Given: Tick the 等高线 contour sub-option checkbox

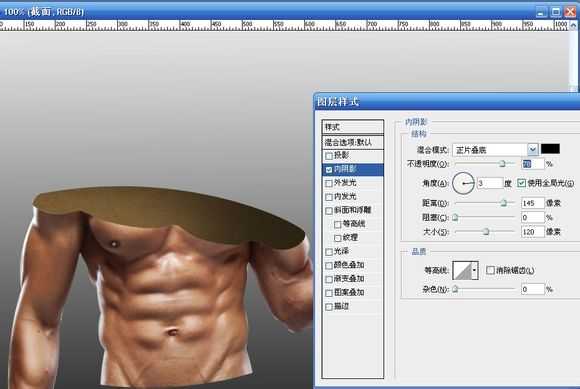Looking at the screenshot, I should click(337, 224).
